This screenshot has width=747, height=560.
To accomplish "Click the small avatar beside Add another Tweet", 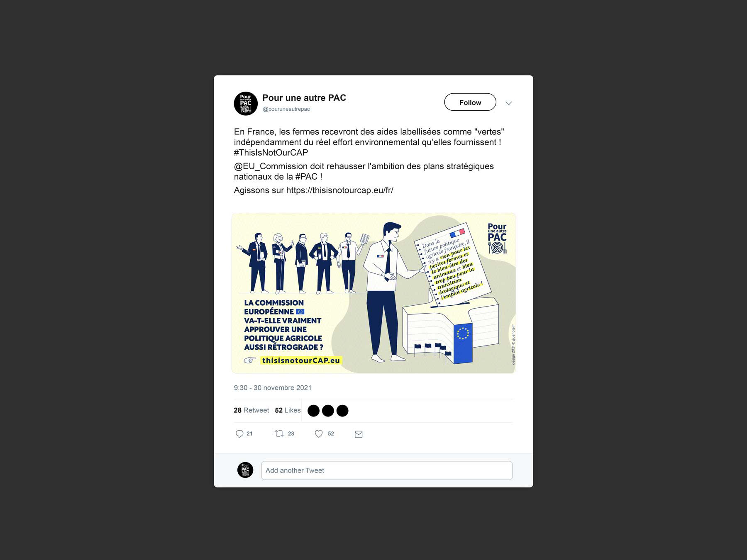I will [x=245, y=470].
